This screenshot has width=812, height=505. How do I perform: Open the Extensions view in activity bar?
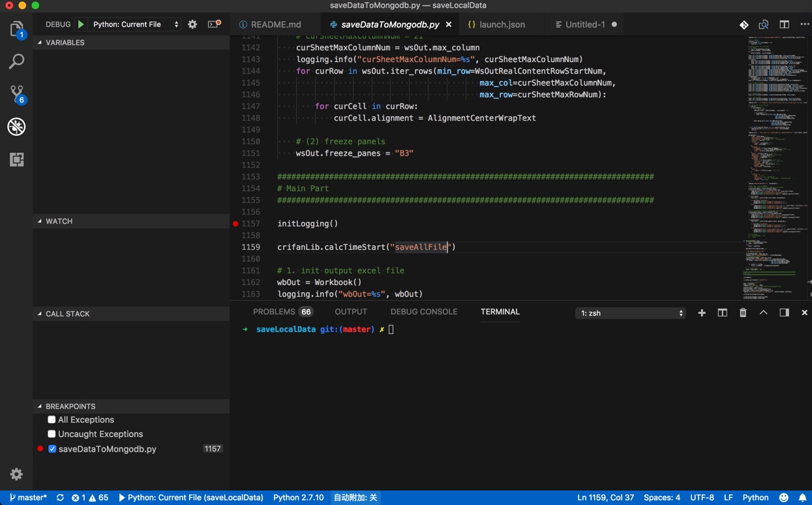[x=16, y=159]
